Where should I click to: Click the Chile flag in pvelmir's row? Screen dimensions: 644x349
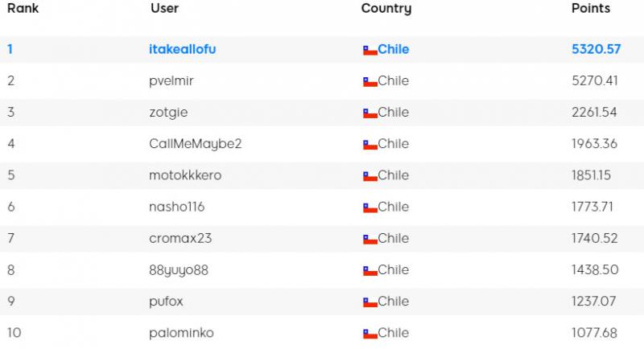click(x=370, y=82)
